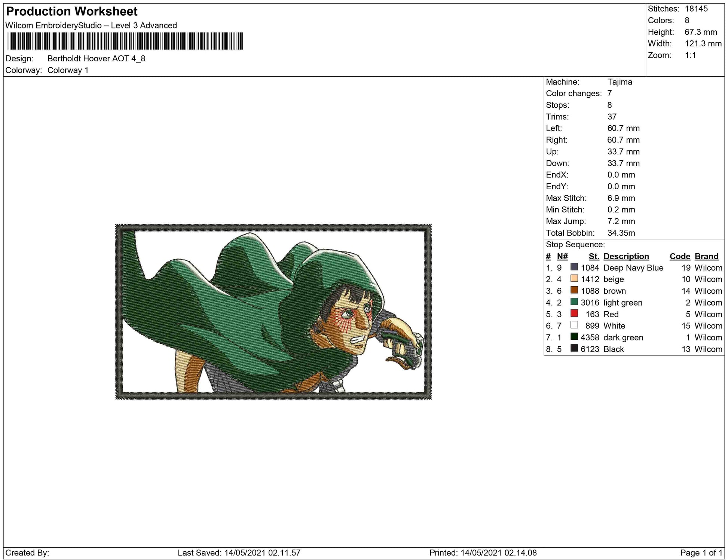Click the beige color swatch
Viewport: 728px width, 560px height.
[x=574, y=279]
